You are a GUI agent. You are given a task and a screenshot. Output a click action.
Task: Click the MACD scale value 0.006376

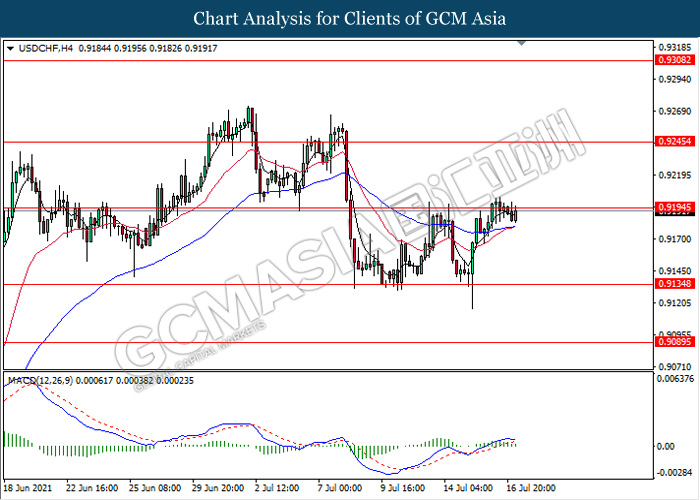tap(675, 379)
